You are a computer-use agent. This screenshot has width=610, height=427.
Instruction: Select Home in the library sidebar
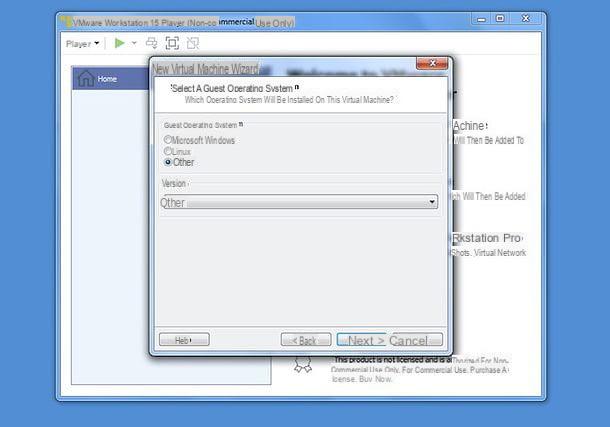(110, 79)
